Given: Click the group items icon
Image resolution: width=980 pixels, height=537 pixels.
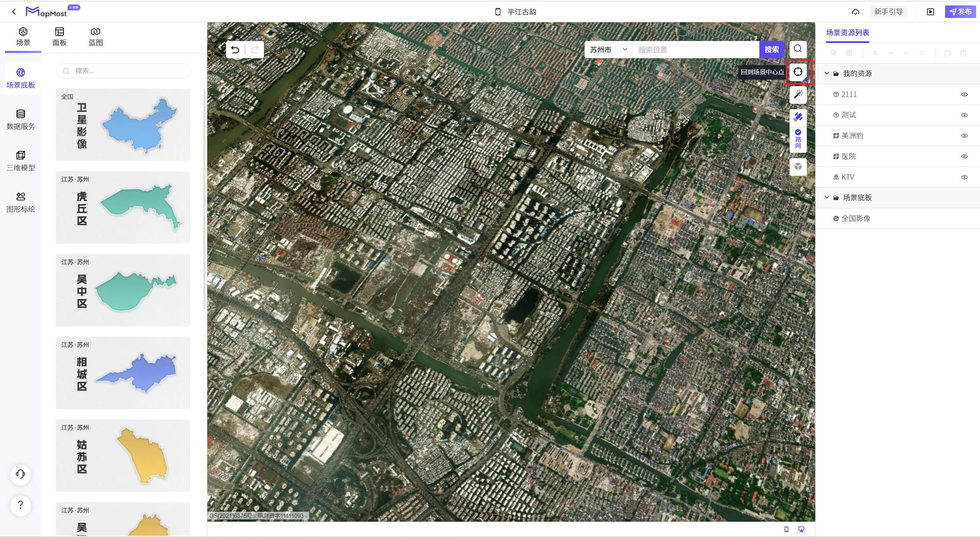Looking at the screenshot, I should (833, 53).
